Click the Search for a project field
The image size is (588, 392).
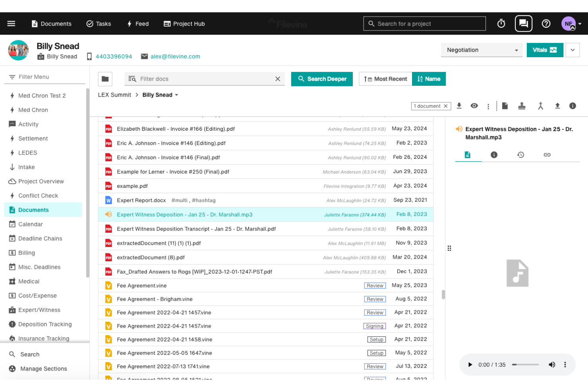[424, 24]
